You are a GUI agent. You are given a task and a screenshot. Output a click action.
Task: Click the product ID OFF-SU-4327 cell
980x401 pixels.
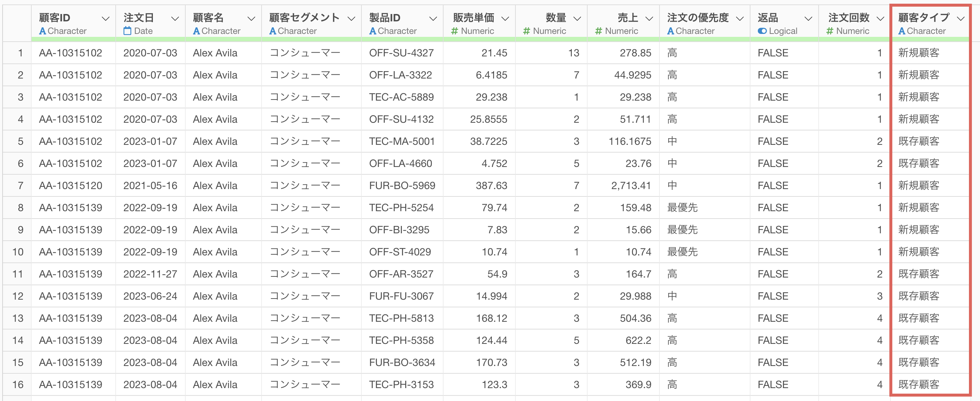(401, 53)
